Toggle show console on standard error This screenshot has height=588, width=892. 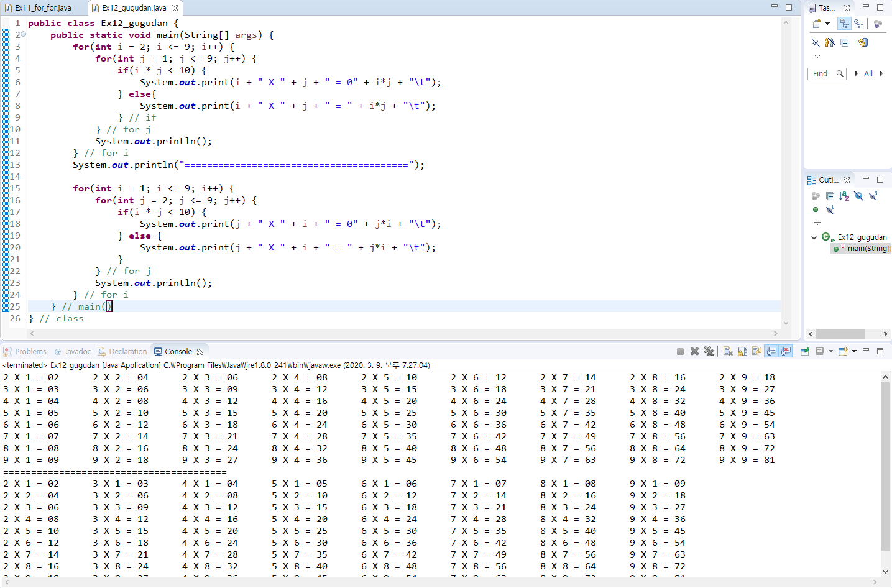[x=786, y=352]
